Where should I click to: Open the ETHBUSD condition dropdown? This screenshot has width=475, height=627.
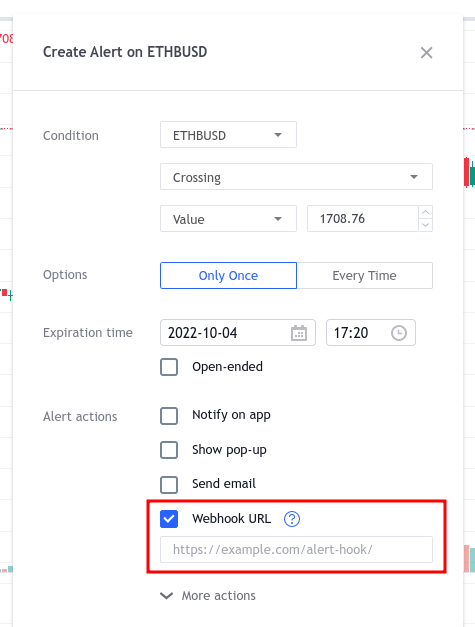coord(228,135)
